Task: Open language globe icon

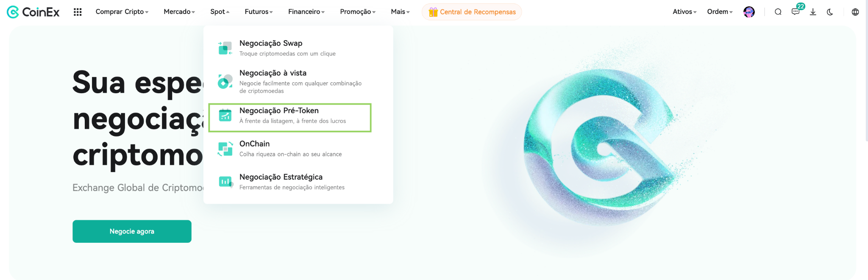Action: click(855, 12)
